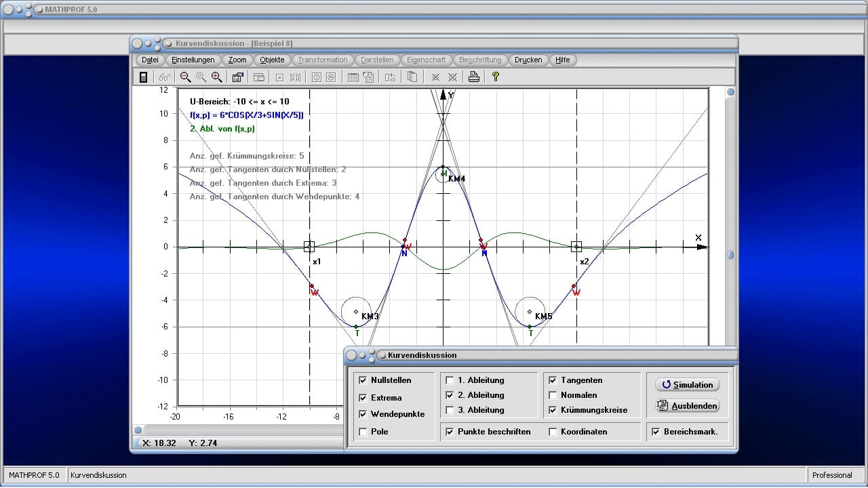
Task: Click the single square frame icon
Action: coord(279,77)
